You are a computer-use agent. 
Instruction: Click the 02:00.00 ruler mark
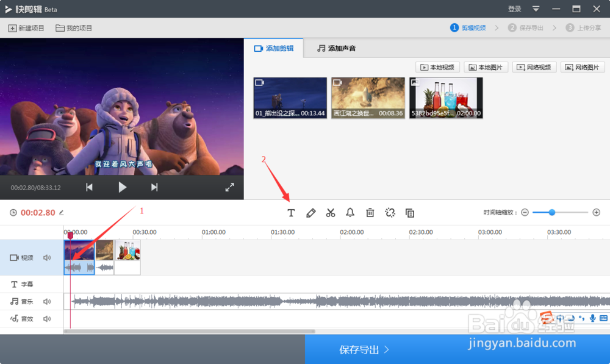[352, 232]
